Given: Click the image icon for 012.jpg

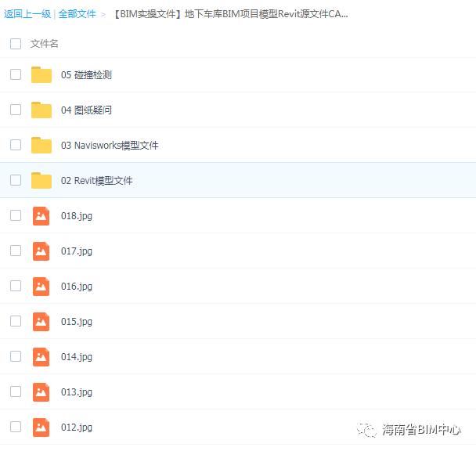Looking at the screenshot, I should click(41, 428).
